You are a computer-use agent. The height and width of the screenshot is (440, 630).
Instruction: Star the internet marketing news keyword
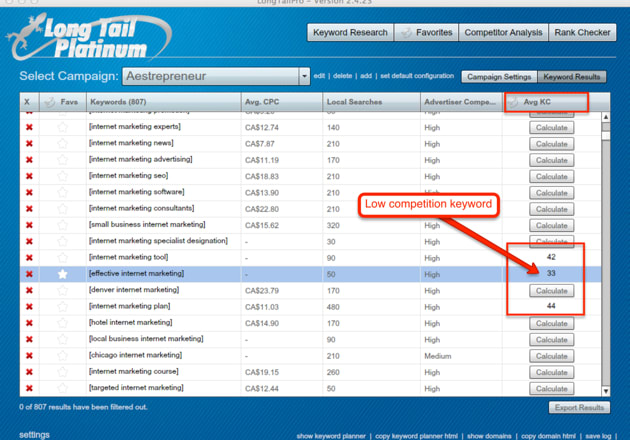tap(62, 143)
